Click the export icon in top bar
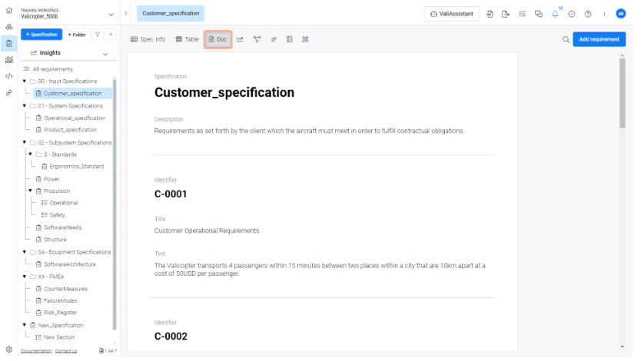Screen dimensions: 644x361 [506, 14]
